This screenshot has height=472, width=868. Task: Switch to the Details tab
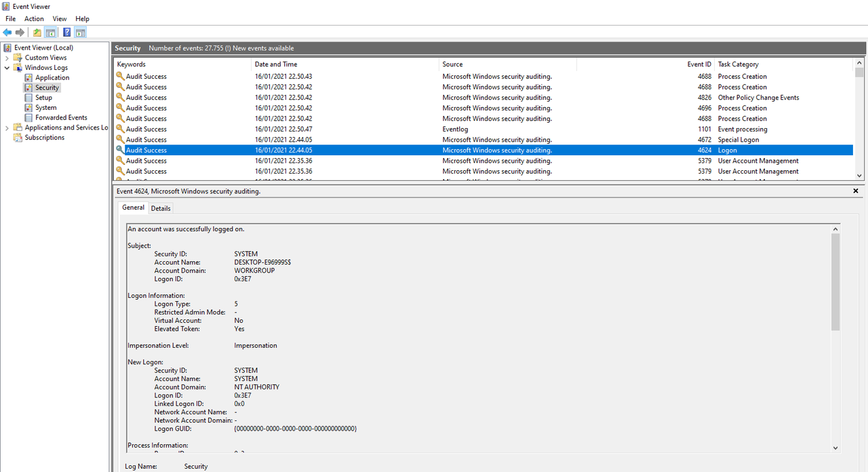coord(161,208)
